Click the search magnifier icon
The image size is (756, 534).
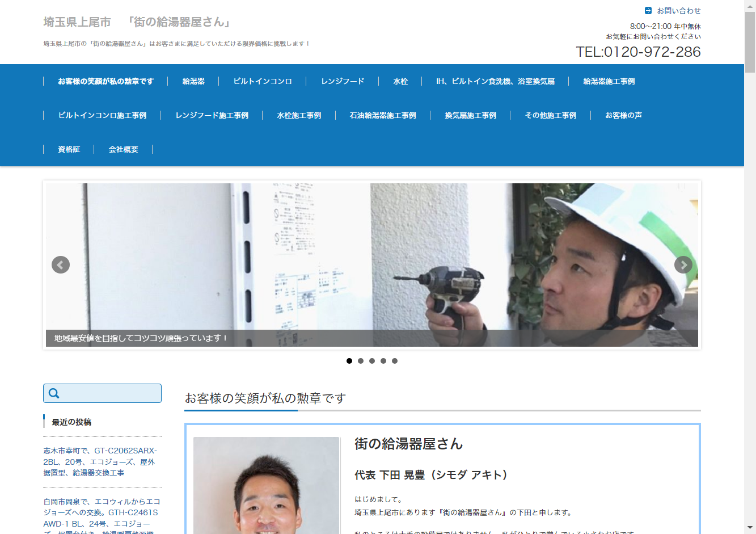coord(54,393)
